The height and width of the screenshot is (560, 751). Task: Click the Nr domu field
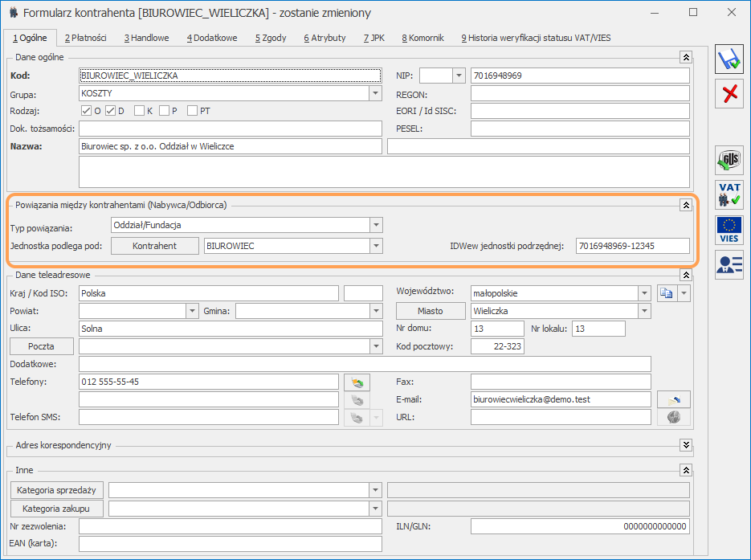[497, 328]
